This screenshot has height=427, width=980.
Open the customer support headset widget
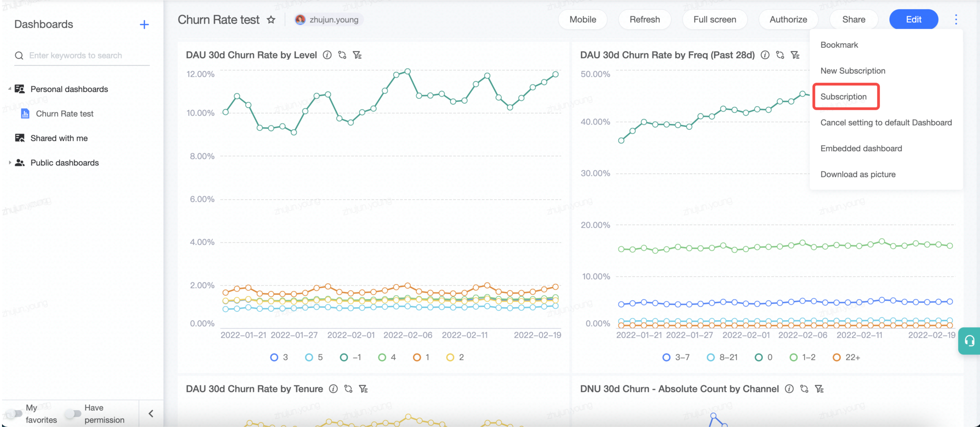[969, 341]
